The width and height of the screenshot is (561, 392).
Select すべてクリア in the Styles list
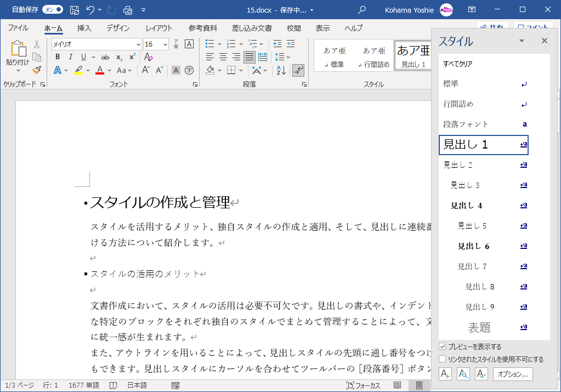[x=458, y=64]
